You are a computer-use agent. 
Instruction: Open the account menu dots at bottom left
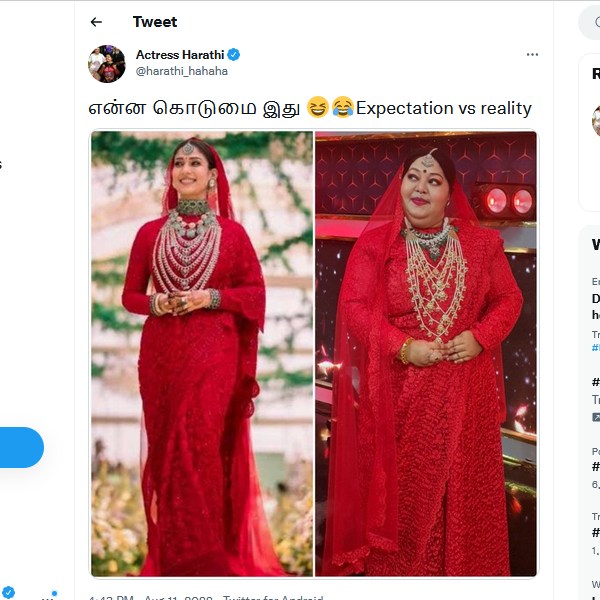[48, 597]
